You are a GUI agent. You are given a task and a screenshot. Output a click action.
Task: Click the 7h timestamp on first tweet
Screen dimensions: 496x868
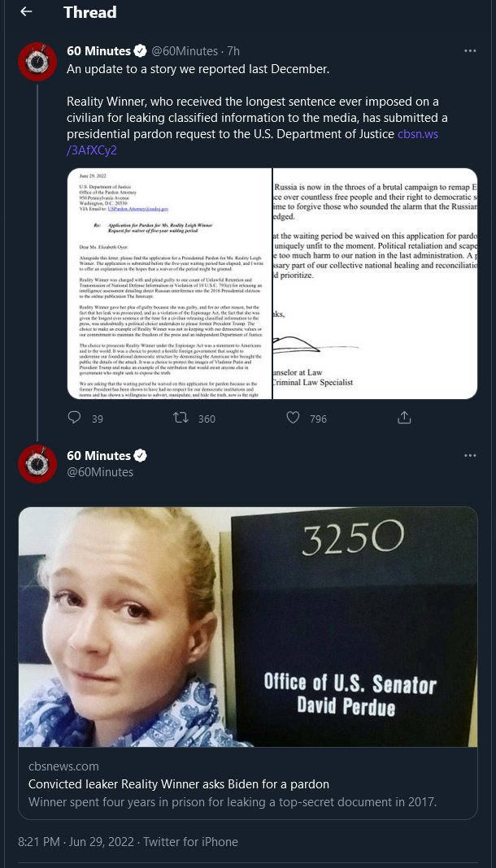pos(233,51)
